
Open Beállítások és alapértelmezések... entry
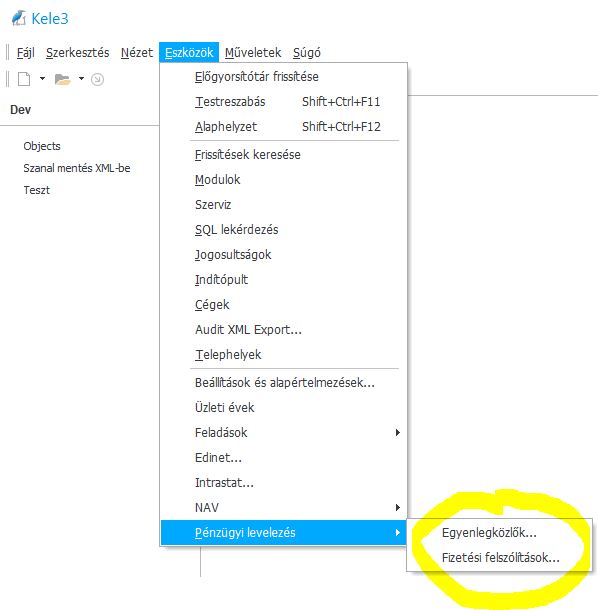point(283,382)
